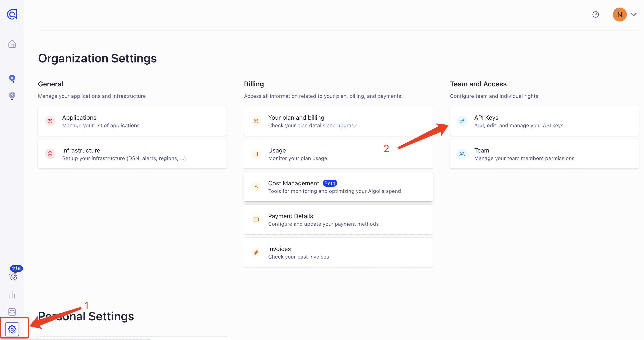Open the help question mark icon

click(x=595, y=14)
